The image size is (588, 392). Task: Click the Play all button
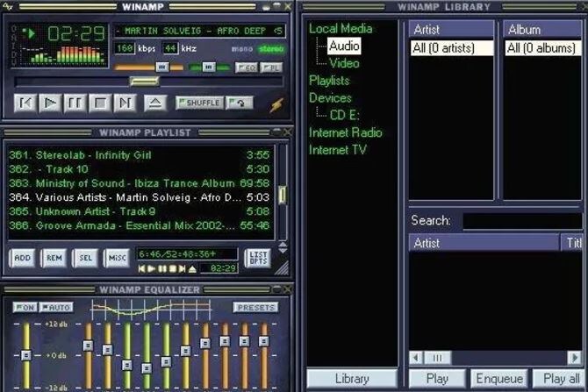point(560,379)
